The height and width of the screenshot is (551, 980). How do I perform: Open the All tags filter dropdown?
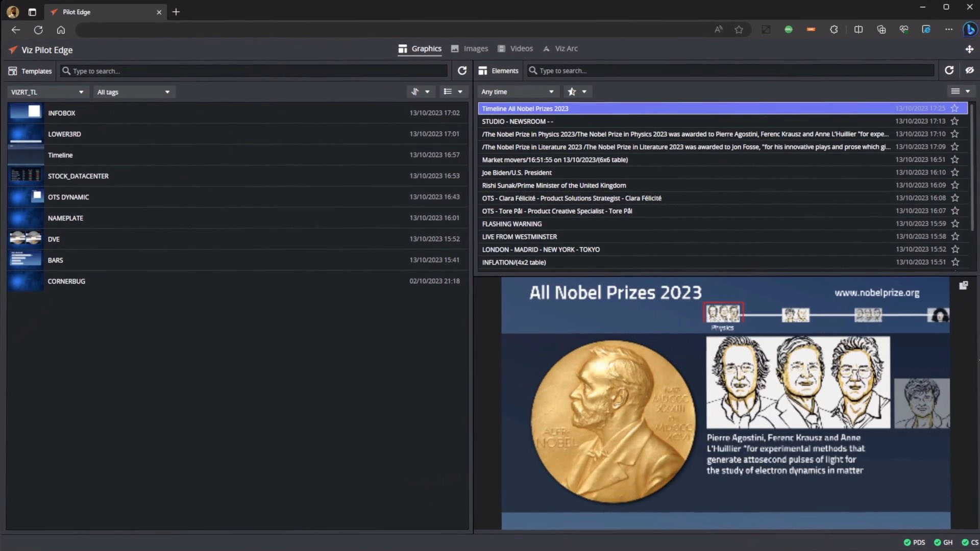point(134,92)
